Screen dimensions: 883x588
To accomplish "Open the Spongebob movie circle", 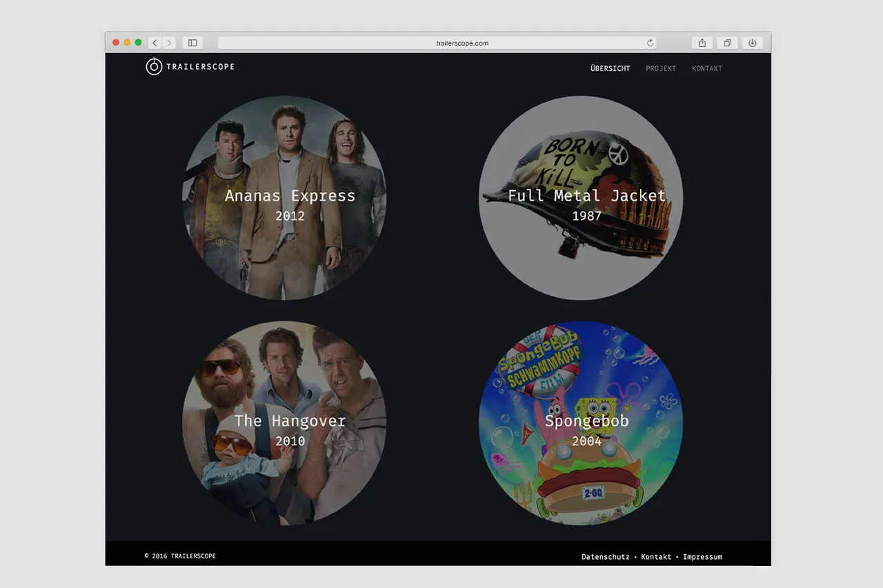I will tap(581, 423).
